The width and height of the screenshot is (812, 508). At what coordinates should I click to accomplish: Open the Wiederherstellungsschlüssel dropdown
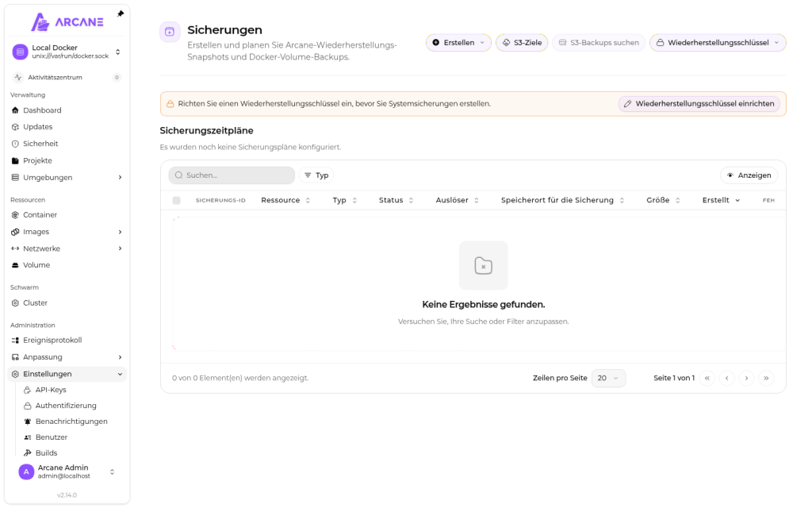[x=718, y=43]
